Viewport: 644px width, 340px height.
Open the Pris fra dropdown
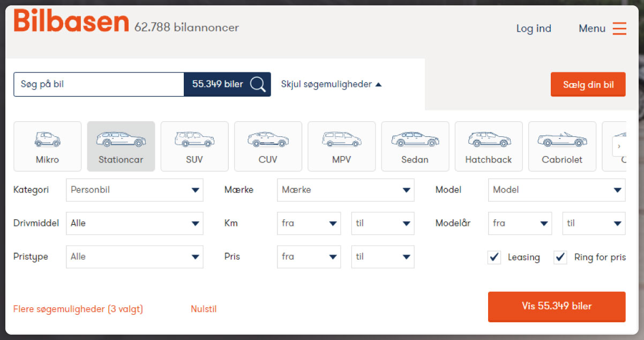(x=309, y=257)
